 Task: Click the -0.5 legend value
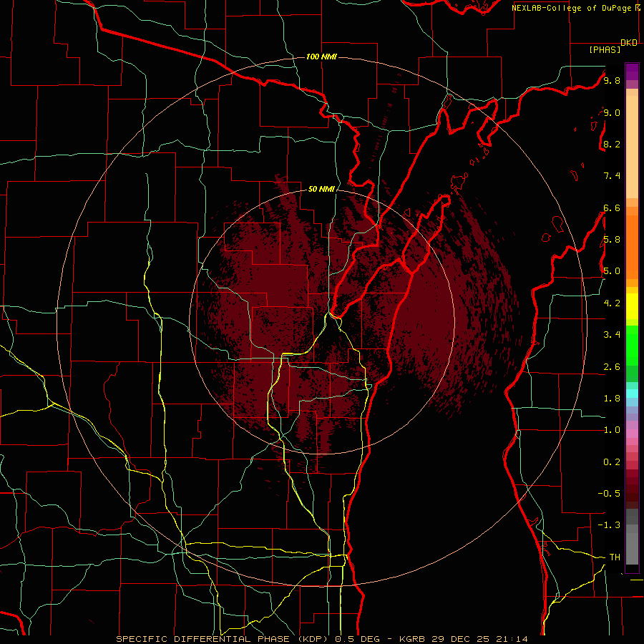click(x=609, y=494)
